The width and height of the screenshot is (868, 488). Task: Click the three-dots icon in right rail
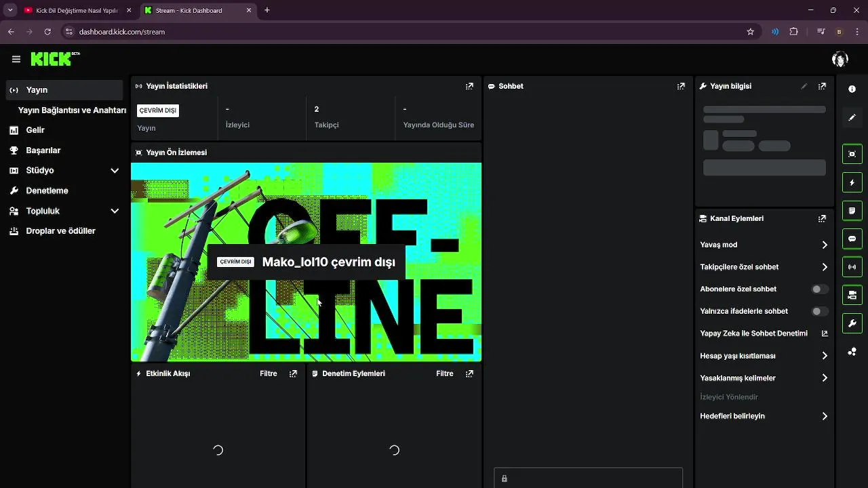[852, 352]
